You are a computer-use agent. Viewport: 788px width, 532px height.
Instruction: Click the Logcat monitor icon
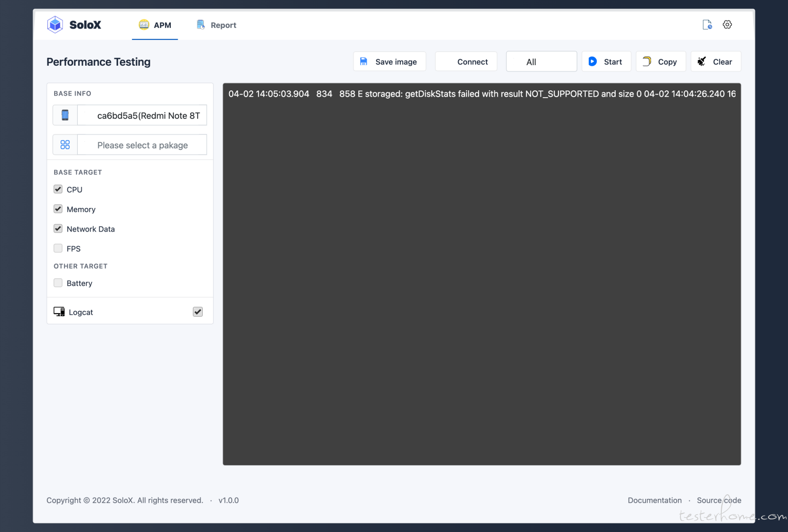point(59,311)
